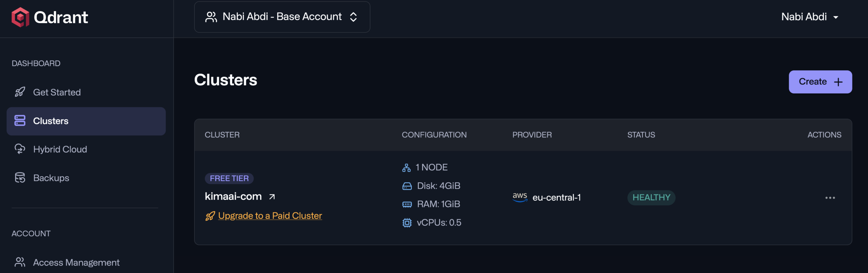Click the CLUSTER column header
This screenshot has width=868, height=273.
[x=222, y=135]
